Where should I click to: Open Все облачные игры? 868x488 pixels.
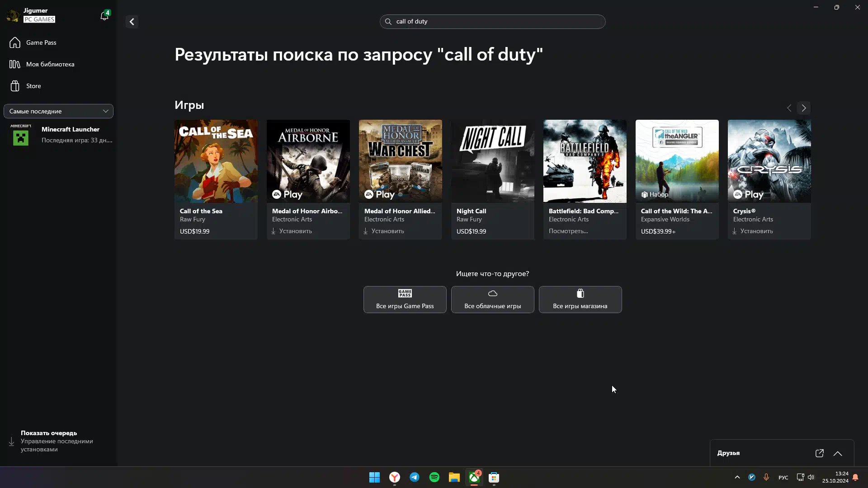[x=493, y=300]
